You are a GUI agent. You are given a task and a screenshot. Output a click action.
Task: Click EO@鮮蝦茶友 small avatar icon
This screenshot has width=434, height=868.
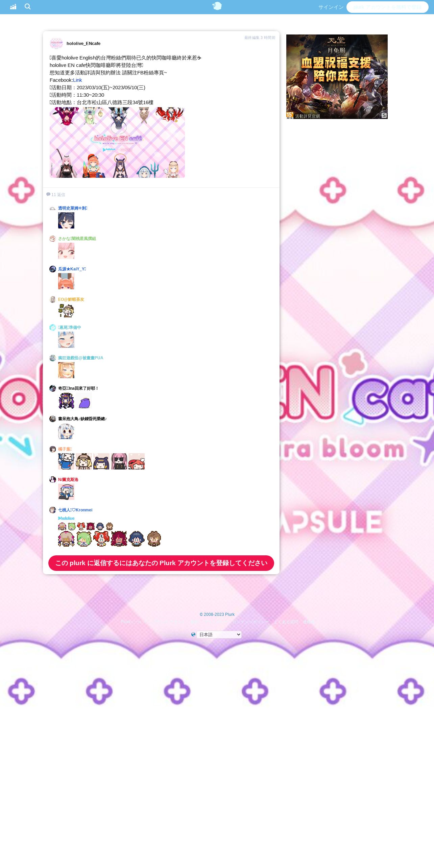[x=52, y=299]
